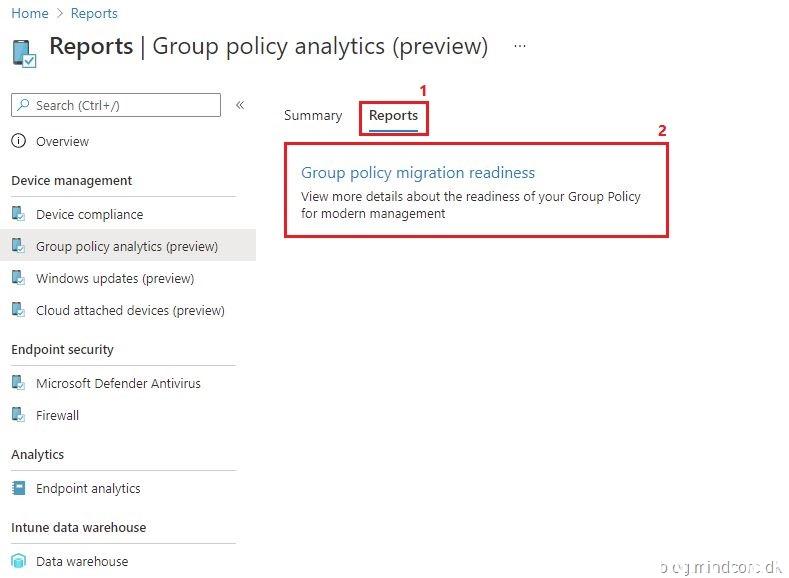Viewport: 789px width, 578px height.
Task: Switch to the Summary tab
Action: [312, 115]
